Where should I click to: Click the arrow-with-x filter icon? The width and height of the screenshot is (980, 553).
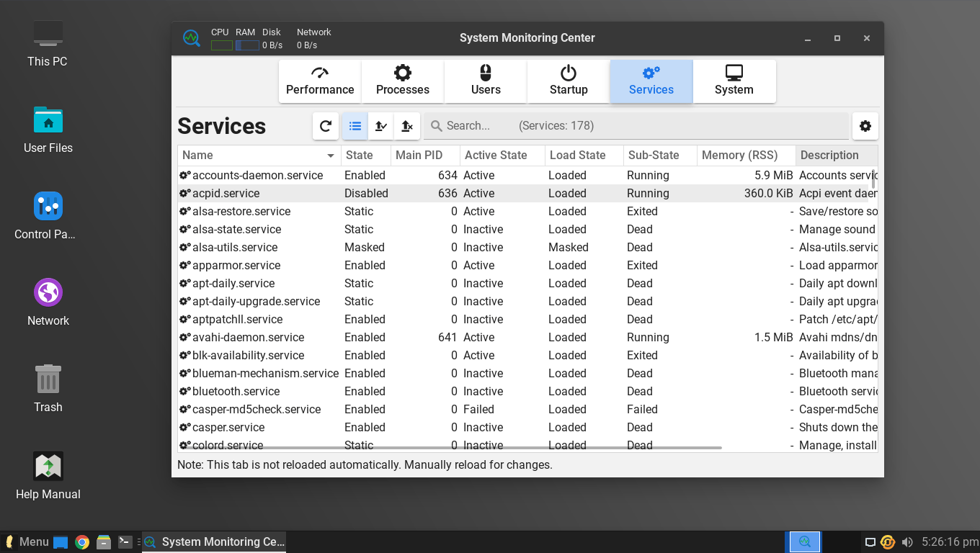point(407,126)
